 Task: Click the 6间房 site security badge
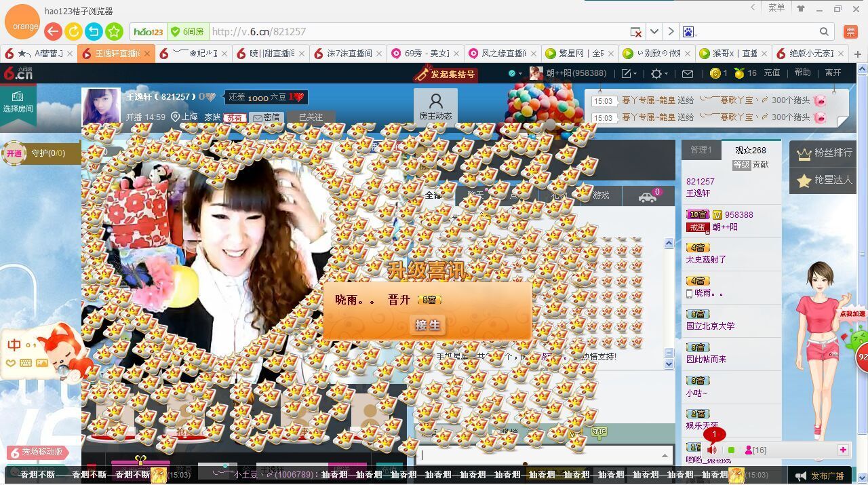click(x=187, y=32)
